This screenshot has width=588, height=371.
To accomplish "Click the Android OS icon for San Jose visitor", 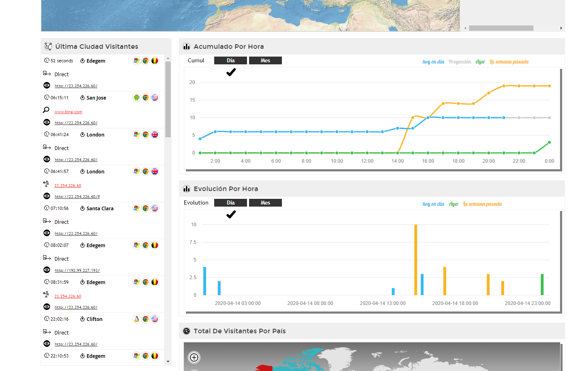I will (137, 98).
